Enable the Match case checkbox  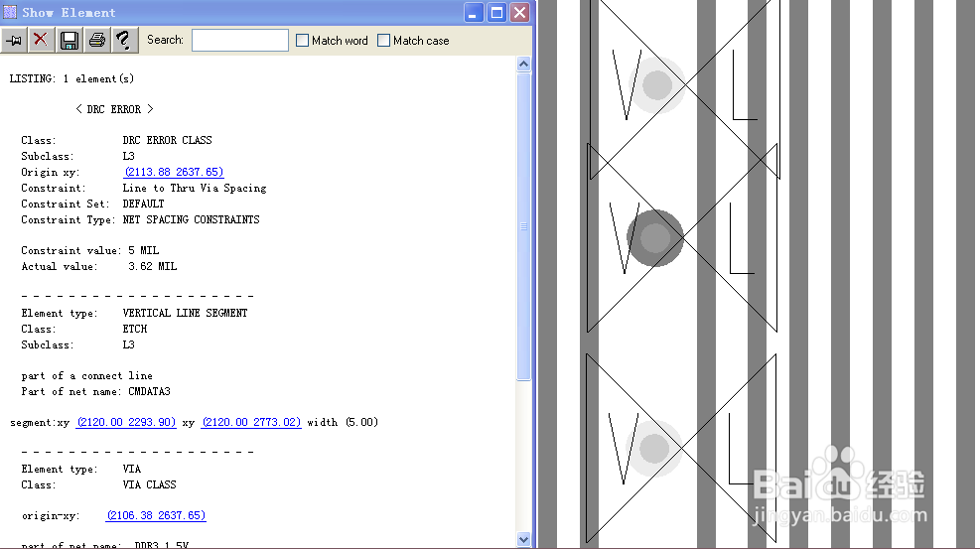pos(383,41)
